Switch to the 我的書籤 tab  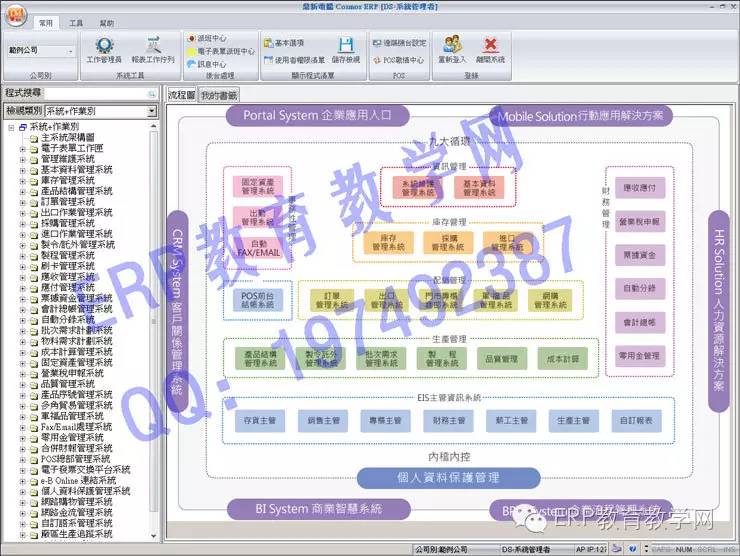pyautogui.click(x=218, y=95)
